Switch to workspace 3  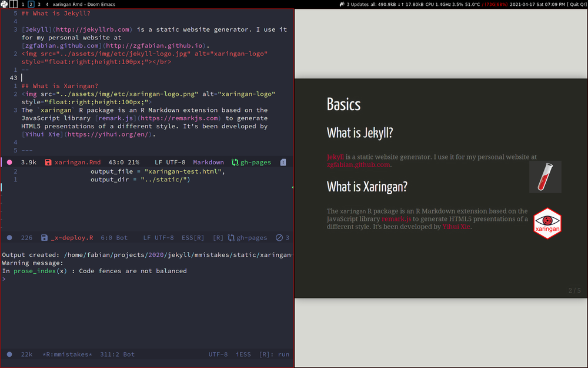39,4
